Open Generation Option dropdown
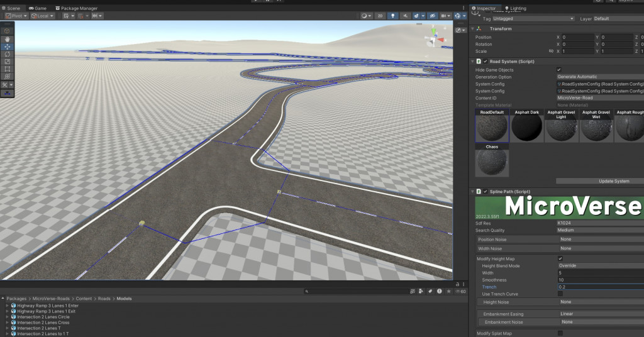644x337 pixels. (600, 77)
